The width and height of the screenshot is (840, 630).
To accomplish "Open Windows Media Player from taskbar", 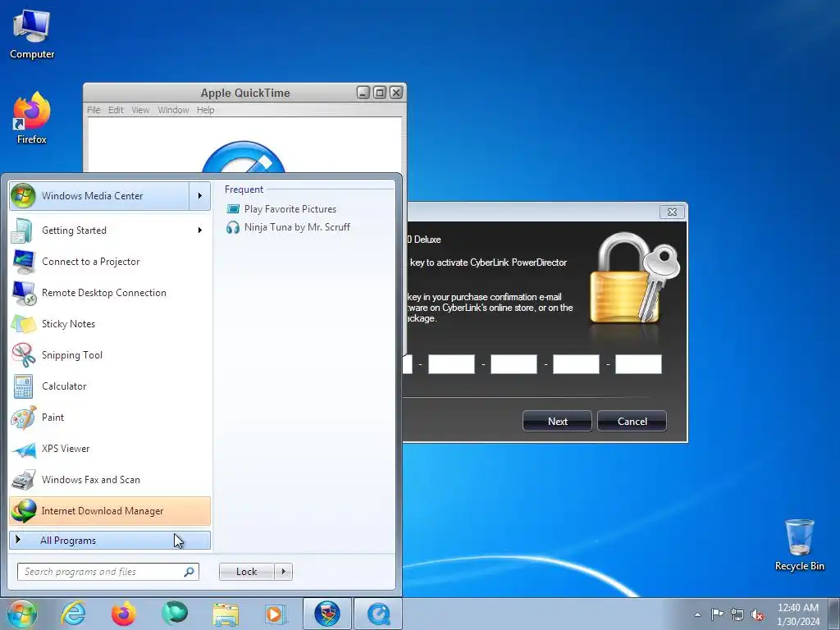I will tap(276, 614).
